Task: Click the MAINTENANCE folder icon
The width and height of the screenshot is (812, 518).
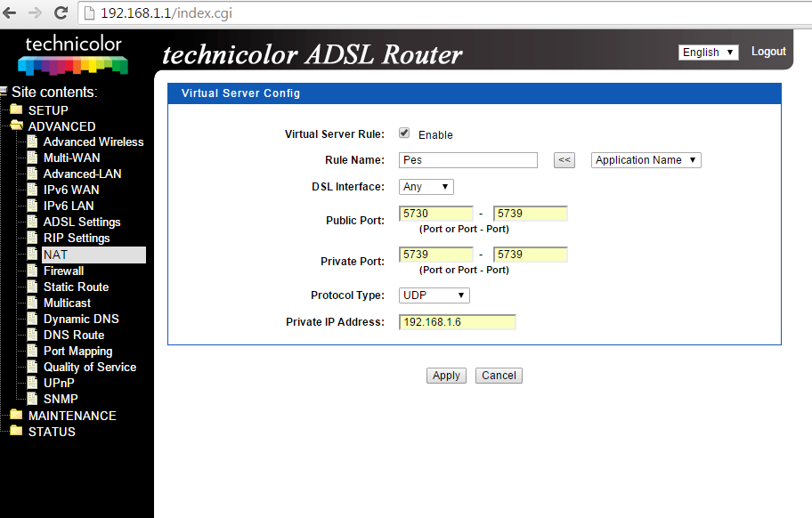Action: tap(17, 415)
